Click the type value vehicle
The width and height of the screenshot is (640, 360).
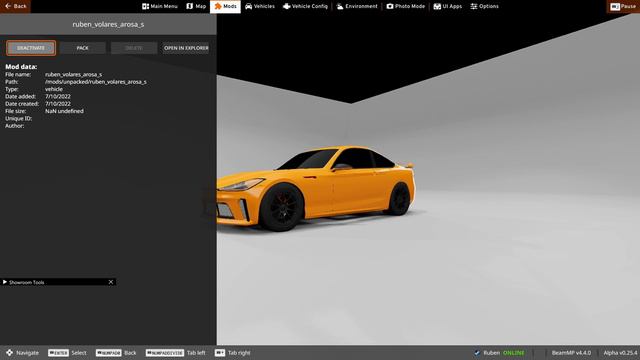[x=53, y=89]
